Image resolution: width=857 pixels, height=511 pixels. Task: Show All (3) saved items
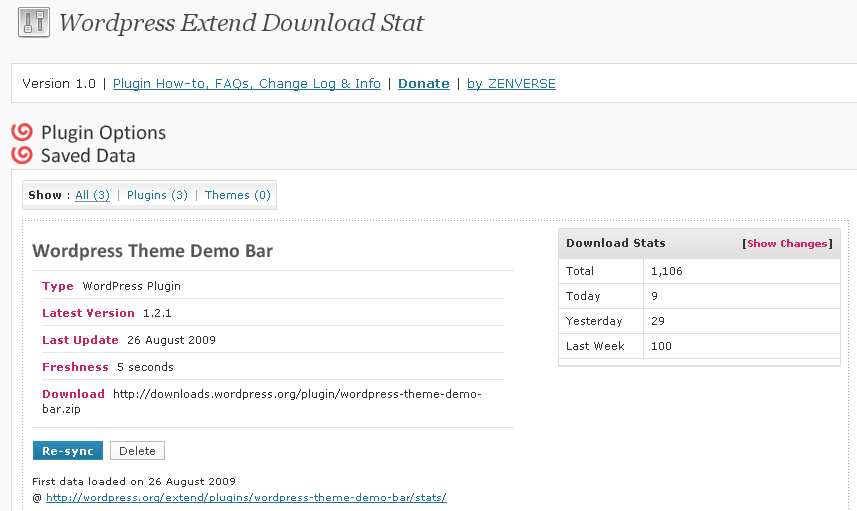tap(92, 195)
